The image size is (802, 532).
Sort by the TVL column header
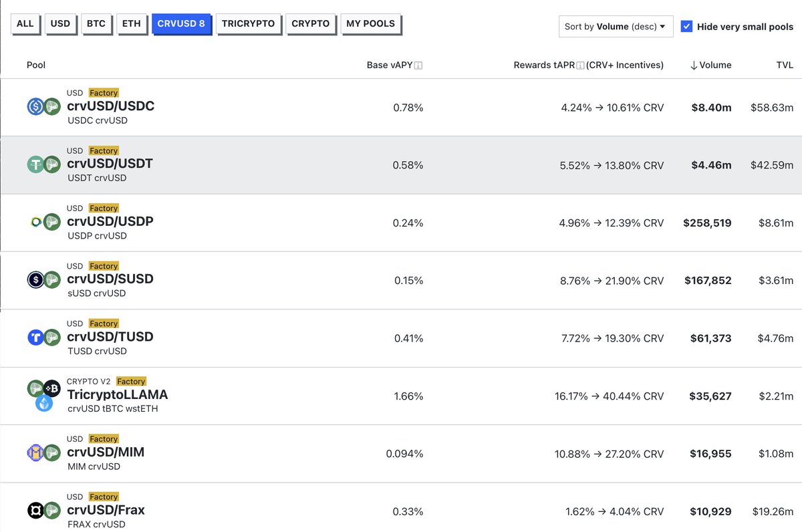pyautogui.click(x=785, y=65)
